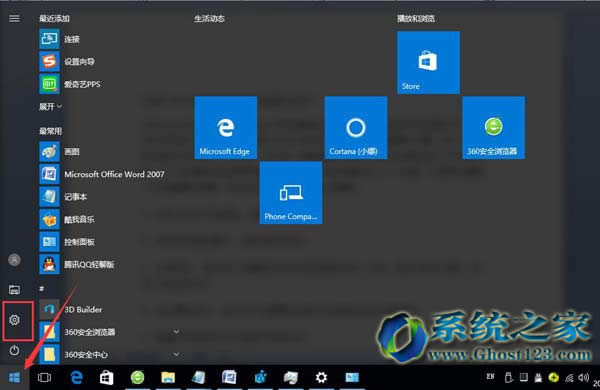
Task: Open the Power button in Start sidebar
Action: coord(15,350)
